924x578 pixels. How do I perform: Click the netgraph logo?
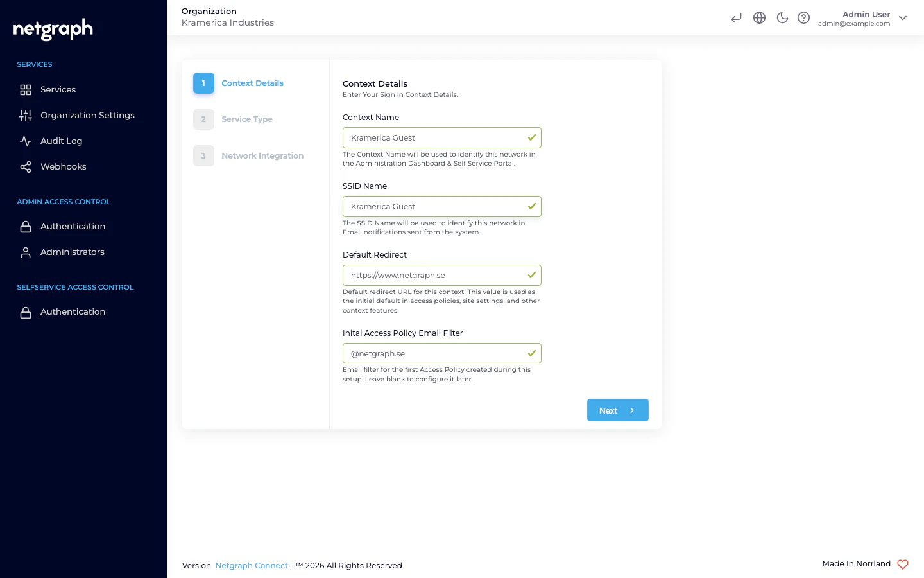tap(51, 29)
